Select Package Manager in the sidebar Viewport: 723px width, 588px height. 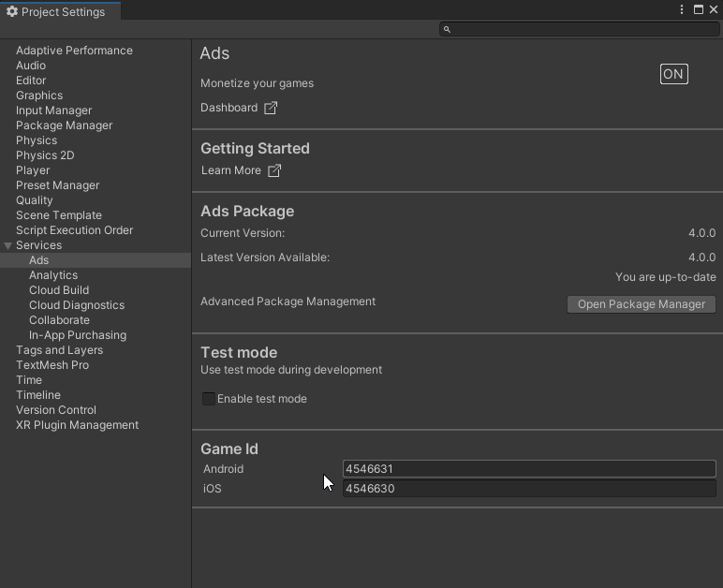(64, 125)
